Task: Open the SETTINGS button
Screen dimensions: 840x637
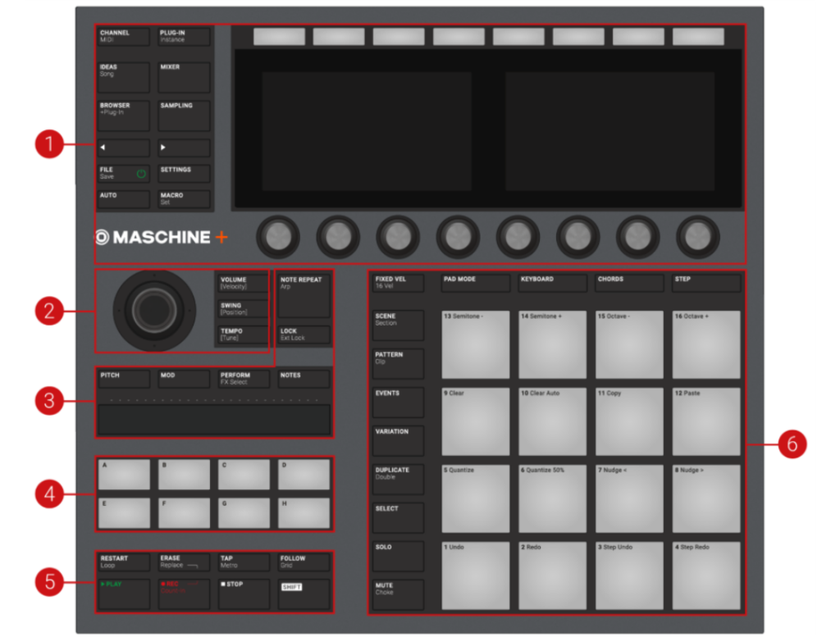Action: click(184, 173)
